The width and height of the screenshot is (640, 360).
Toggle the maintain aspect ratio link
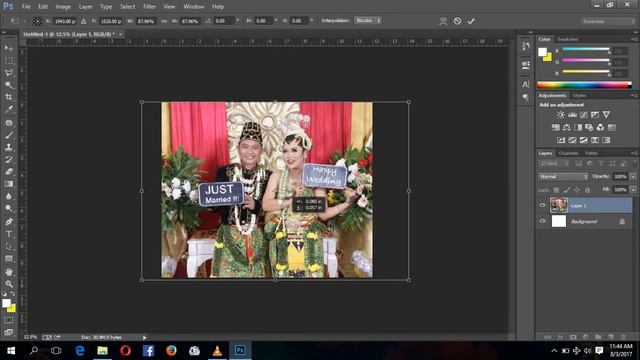164,21
